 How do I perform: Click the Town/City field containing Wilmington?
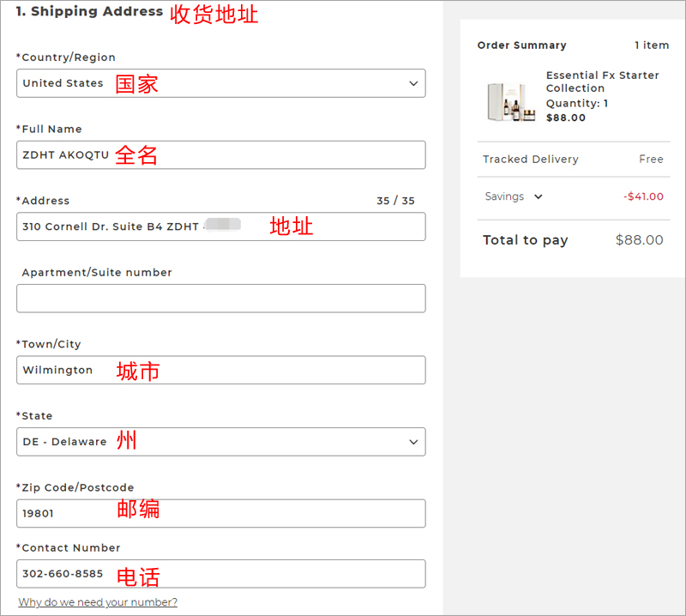(x=220, y=370)
